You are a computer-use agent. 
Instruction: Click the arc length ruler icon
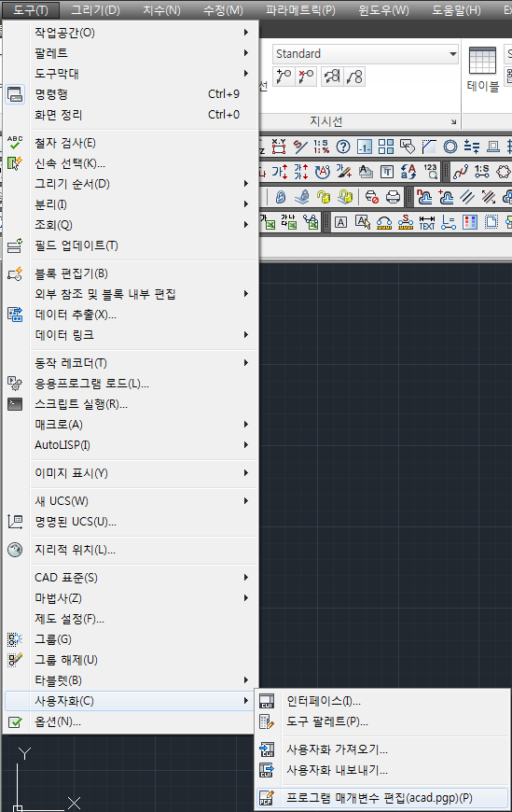coord(383,222)
